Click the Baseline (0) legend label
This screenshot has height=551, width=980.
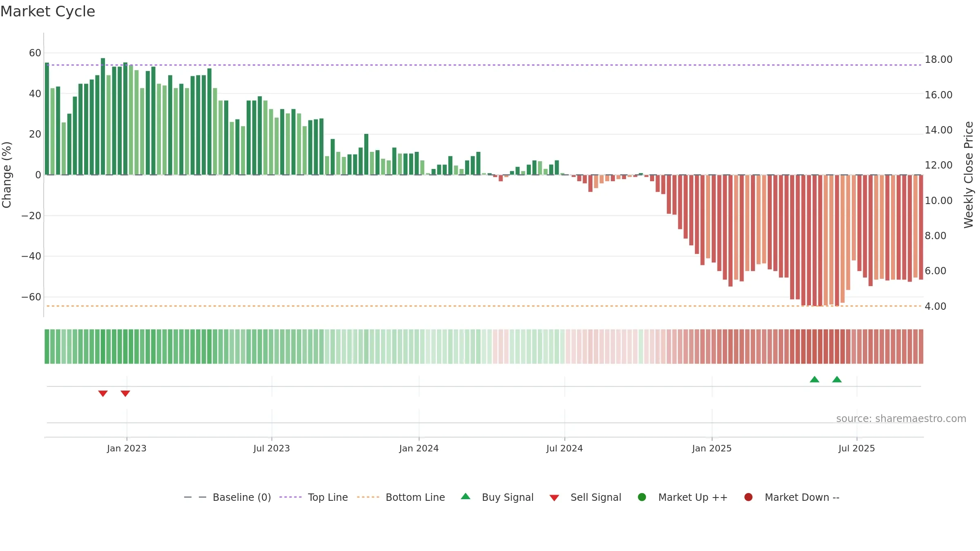click(x=242, y=497)
